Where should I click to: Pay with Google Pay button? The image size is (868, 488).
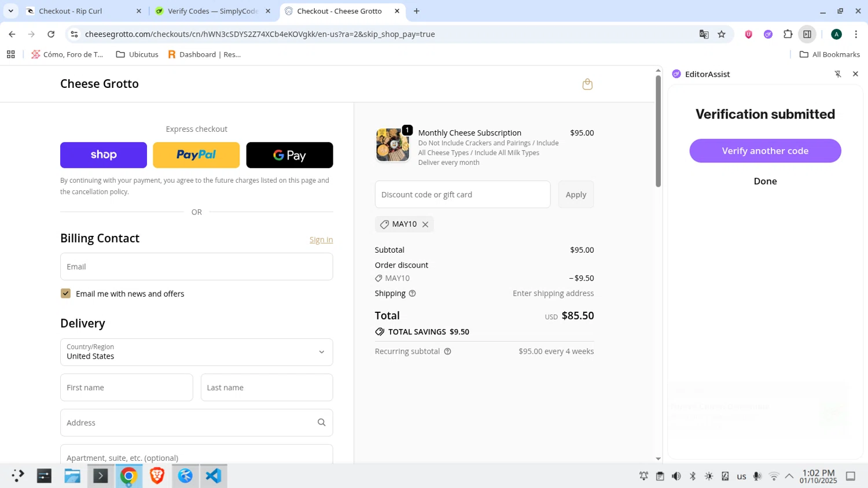click(x=289, y=155)
